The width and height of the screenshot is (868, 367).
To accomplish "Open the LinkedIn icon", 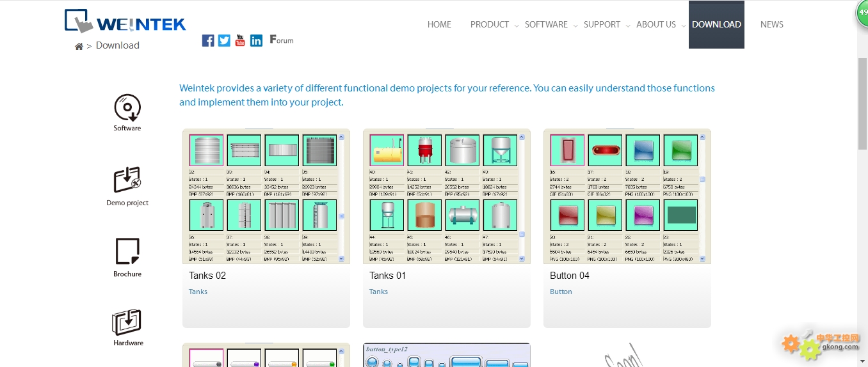I will pos(256,40).
